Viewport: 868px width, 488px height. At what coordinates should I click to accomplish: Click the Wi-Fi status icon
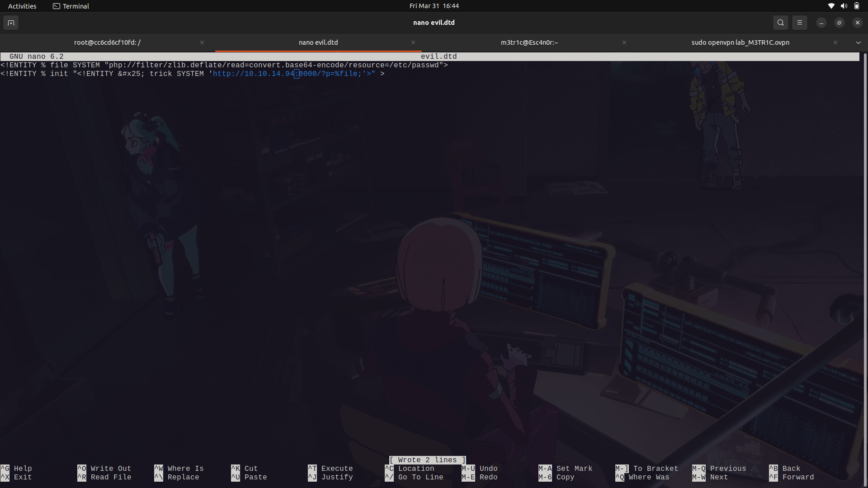[831, 6]
